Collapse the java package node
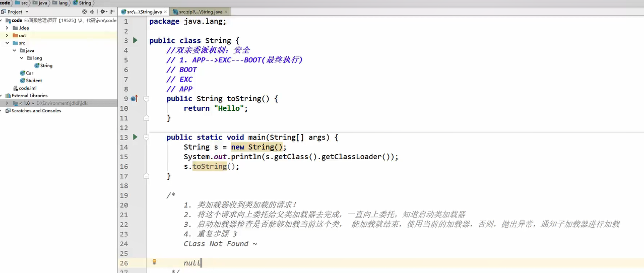The width and height of the screenshot is (644, 273). [x=15, y=51]
